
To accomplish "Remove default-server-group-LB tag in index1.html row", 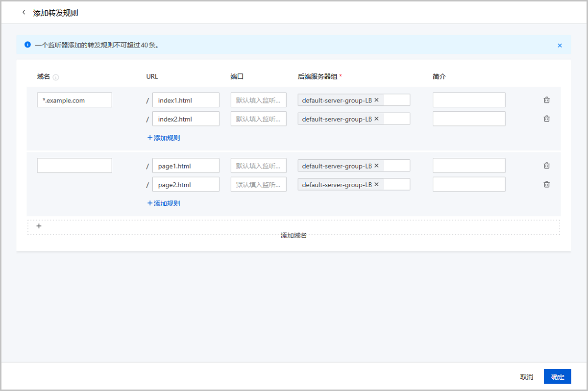I will [377, 100].
